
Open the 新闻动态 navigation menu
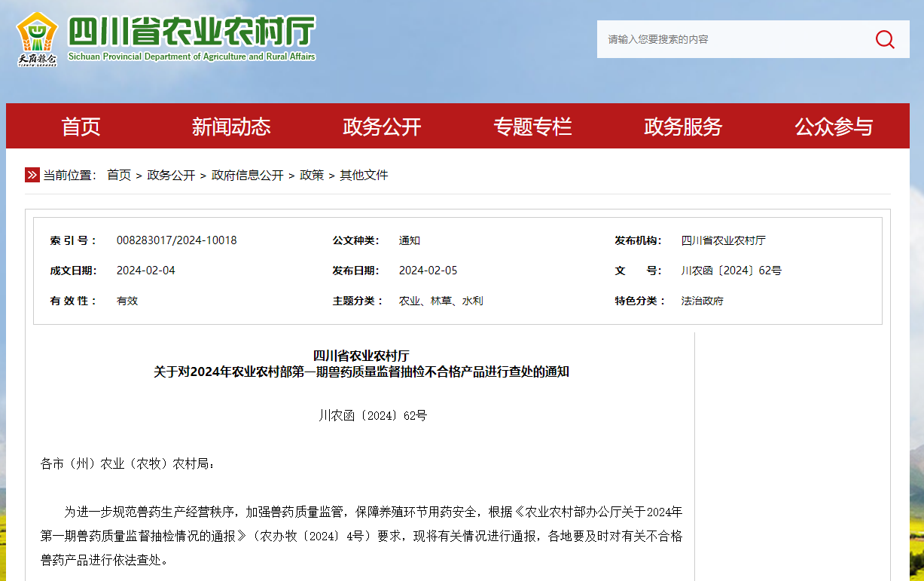[231, 127]
